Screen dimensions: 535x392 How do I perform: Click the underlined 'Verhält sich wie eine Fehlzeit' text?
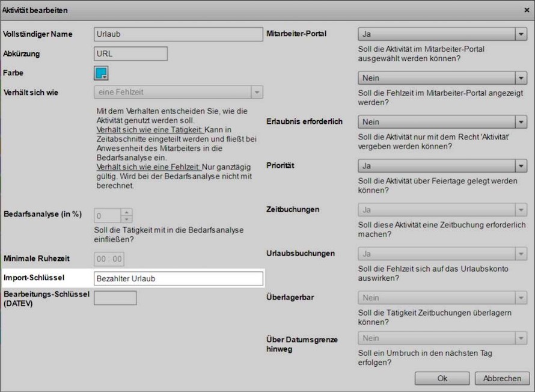tap(148, 167)
